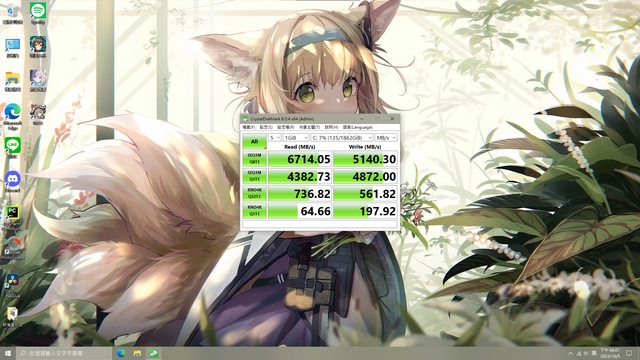This screenshot has height=360, width=640.
Task: Open the drive selection dropdown showing C: 7%
Action: tap(342, 138)
